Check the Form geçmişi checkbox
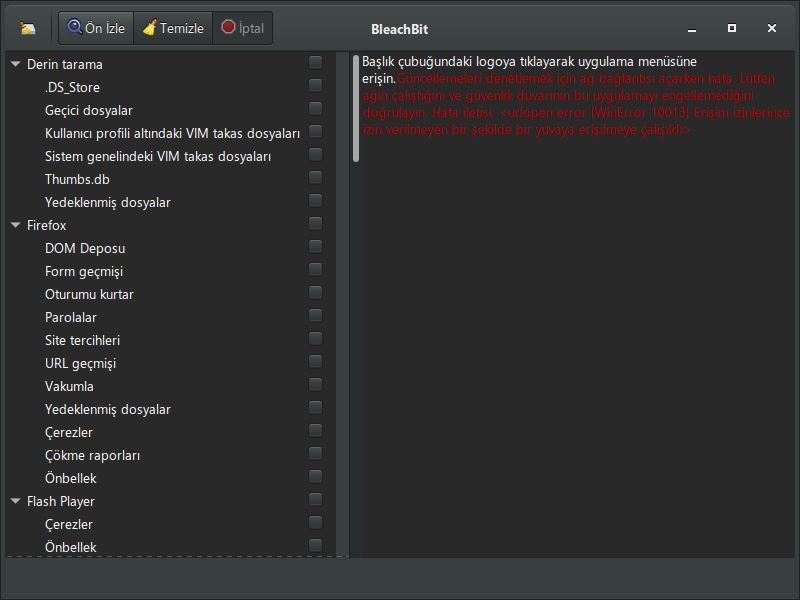Screen dimensions: 800x600 (x=315, y=269)
